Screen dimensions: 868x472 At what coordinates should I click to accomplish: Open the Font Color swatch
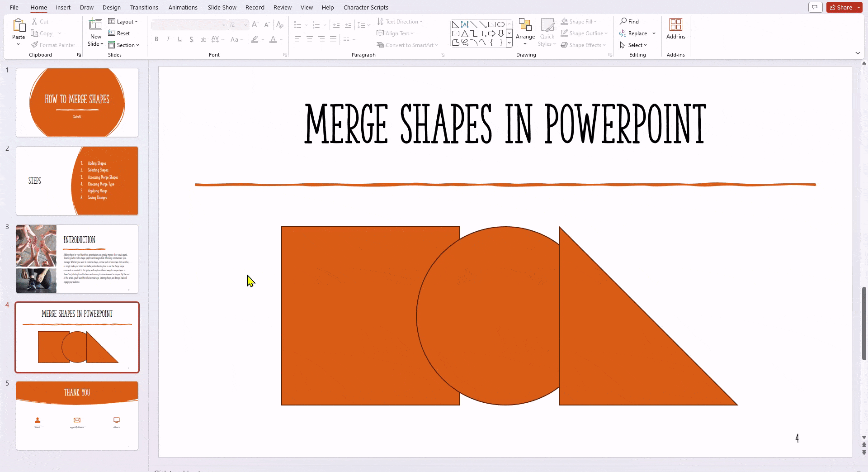click(x=273, y=40)
